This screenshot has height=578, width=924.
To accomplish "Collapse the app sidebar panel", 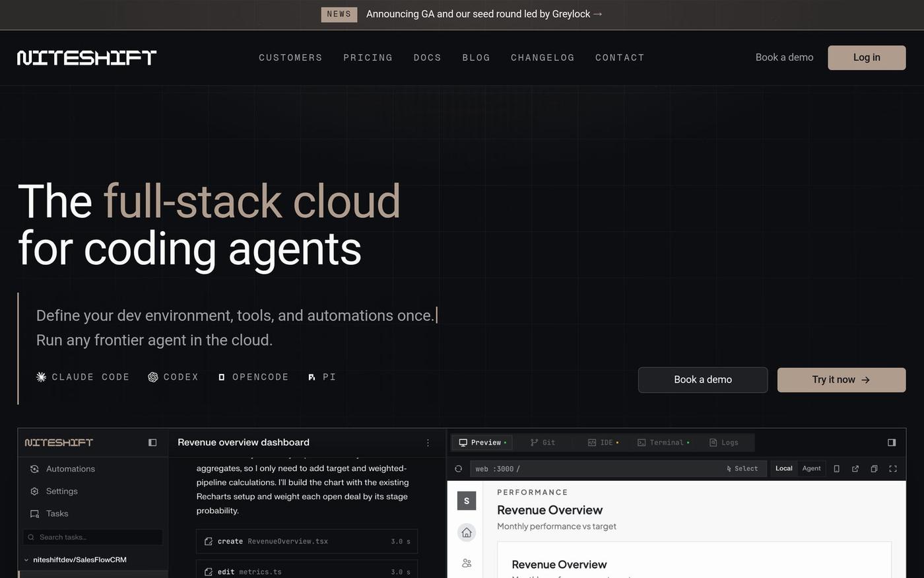I will pos(152,443).
